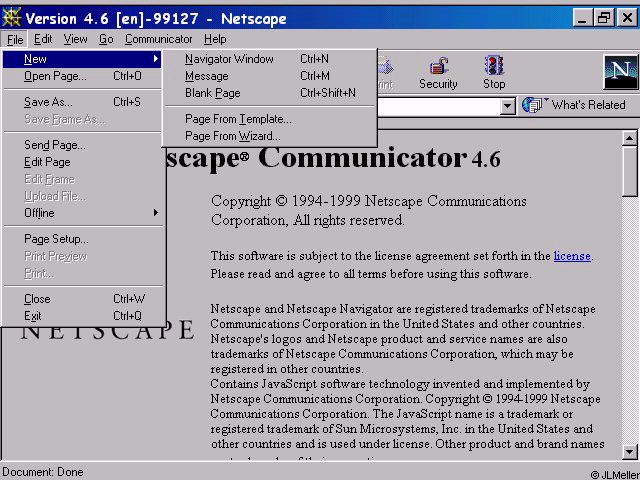Select Edit Page menu entry

(x=83, y=162)
